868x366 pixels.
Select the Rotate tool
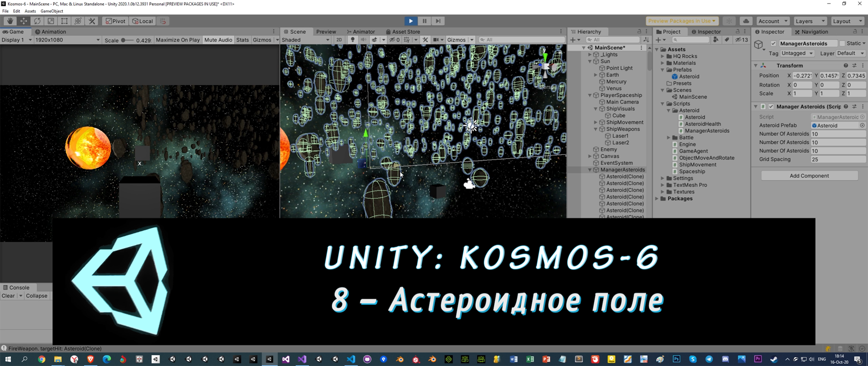pyautogui.click(x=37, y=21)
